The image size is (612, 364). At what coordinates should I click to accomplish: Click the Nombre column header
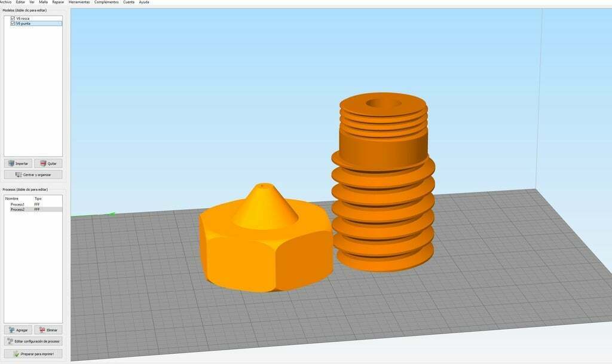pos(12,198)
